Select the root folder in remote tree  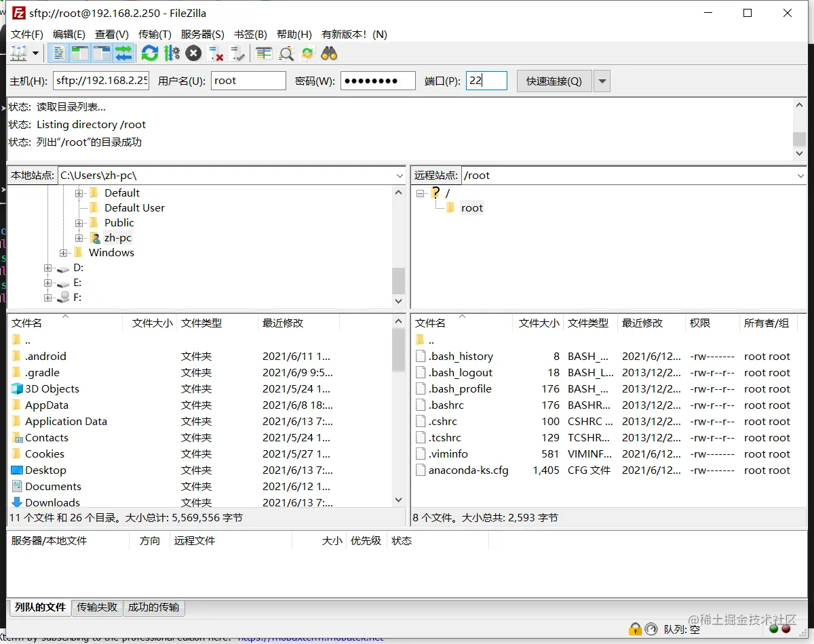click(472, 208)
